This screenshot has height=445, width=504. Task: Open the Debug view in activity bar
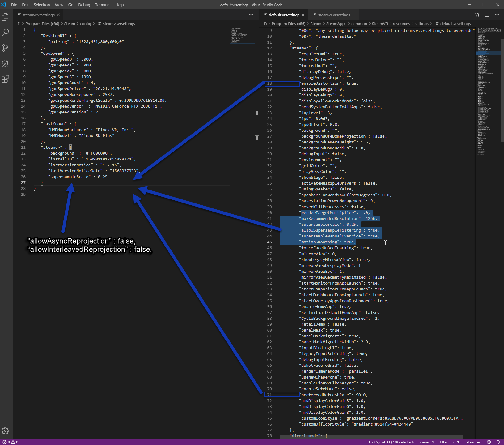(x=5, y=63)
